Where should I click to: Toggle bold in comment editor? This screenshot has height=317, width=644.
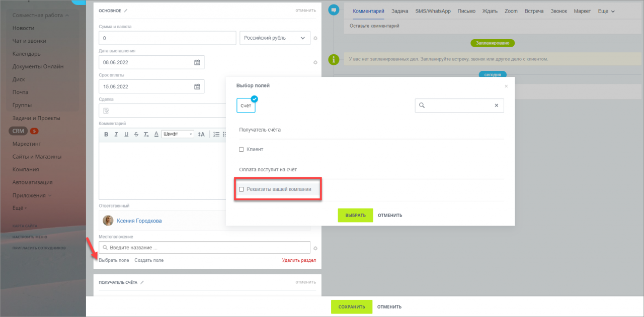click(x=106, y=134)
